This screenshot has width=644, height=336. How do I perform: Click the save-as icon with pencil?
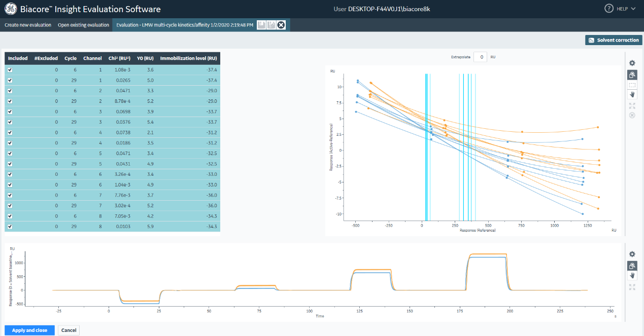click(272, 25)
